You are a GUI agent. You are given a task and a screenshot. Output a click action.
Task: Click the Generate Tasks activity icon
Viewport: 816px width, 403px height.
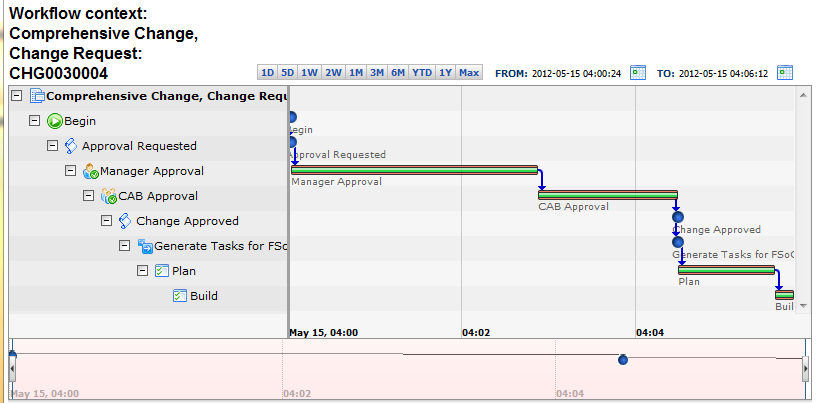[x=145, y=246]
